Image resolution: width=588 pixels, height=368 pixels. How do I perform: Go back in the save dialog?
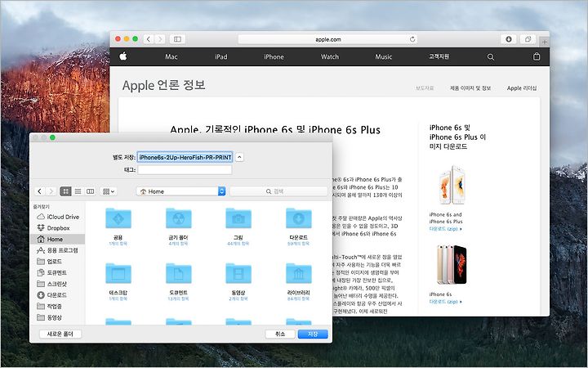click(40, 191)
